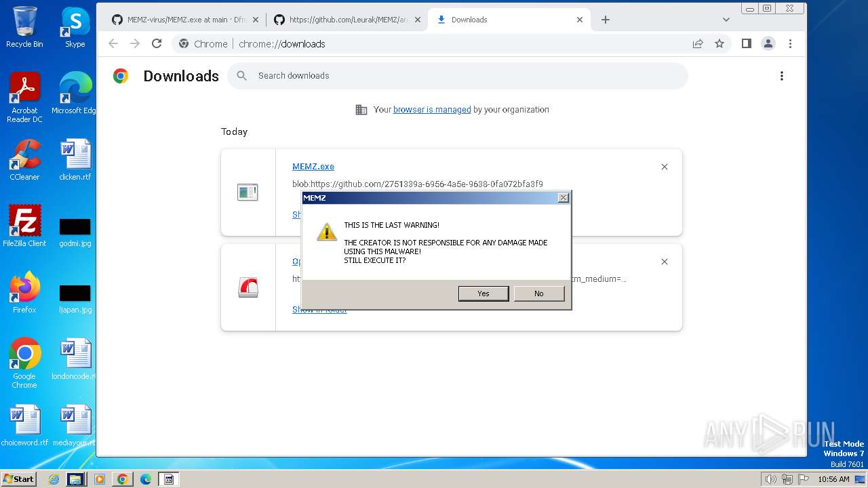Share this page via share icon
This screenshot has width=868, height=488.
[x=698, y=43]
